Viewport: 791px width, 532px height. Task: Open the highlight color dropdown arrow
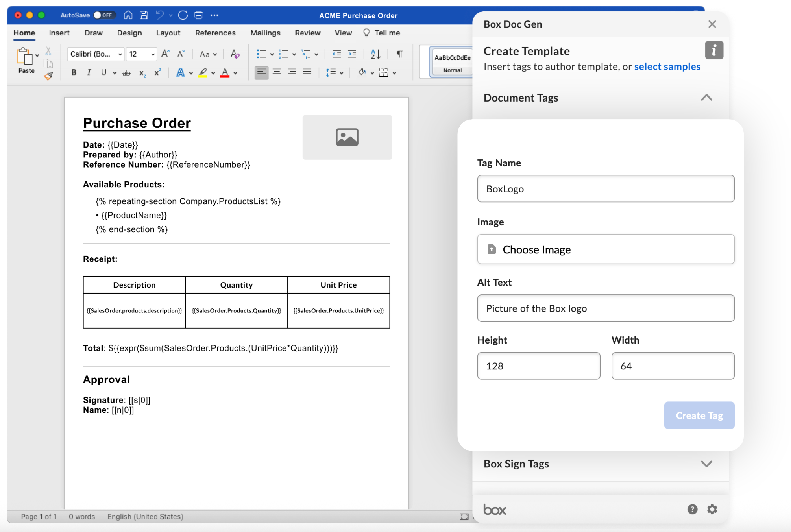point(213,73)
